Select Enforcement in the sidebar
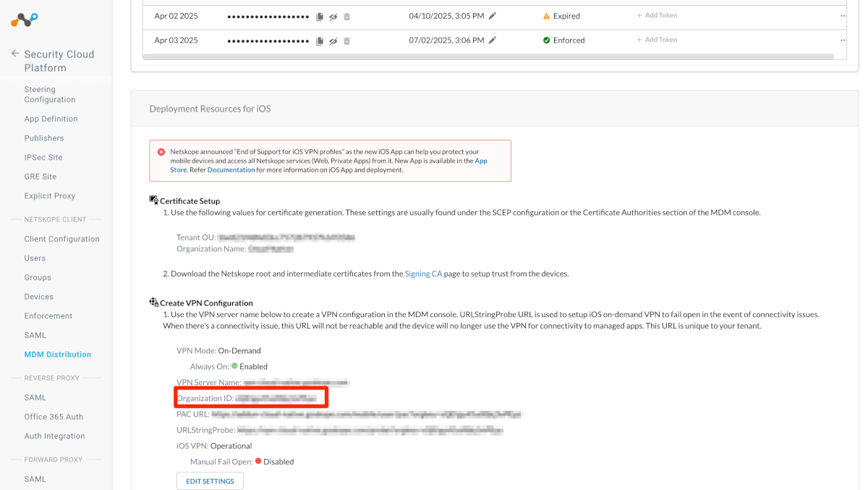Screen dimensions: 868x490 (48, 316)
